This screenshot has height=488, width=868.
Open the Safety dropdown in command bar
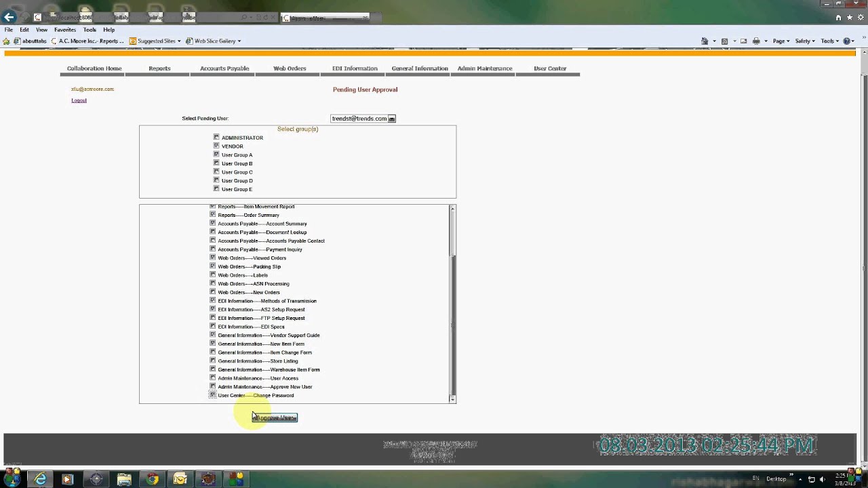click(805, 41)
